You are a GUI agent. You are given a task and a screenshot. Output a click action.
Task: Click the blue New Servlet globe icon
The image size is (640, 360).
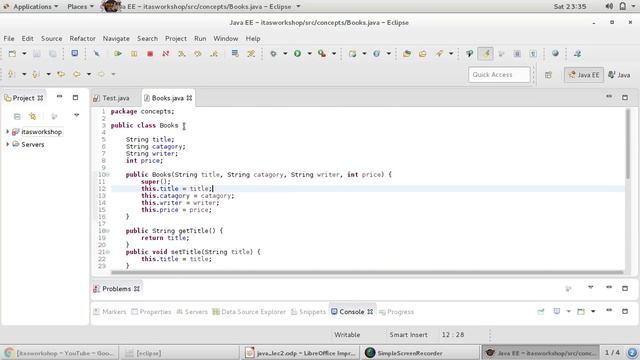pyautogui.click(x=376, y=53)
